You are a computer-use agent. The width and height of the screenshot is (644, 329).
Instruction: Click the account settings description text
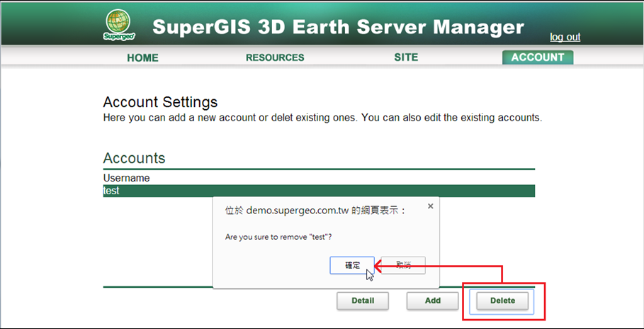pyautogui.click(x=322, y=117)
